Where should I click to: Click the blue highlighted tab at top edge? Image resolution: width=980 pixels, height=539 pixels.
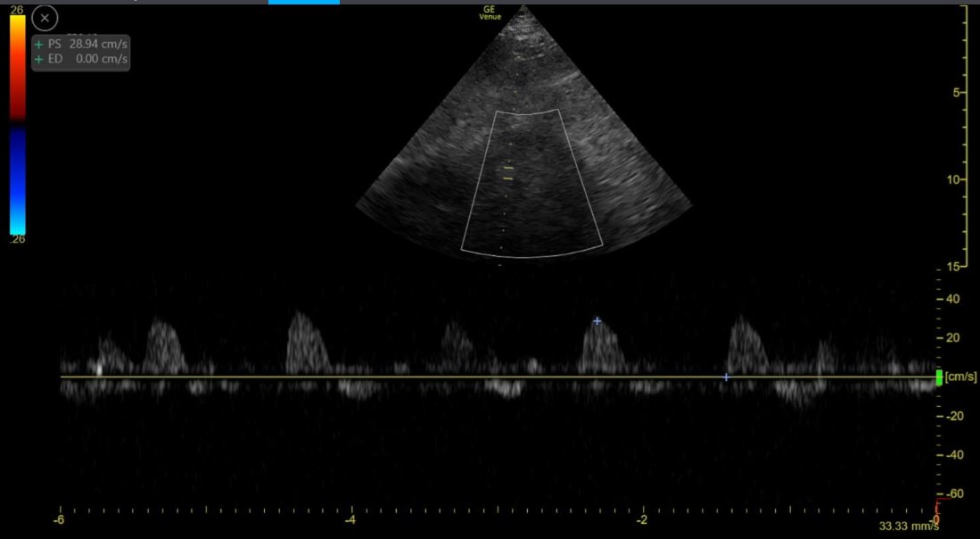304,2
